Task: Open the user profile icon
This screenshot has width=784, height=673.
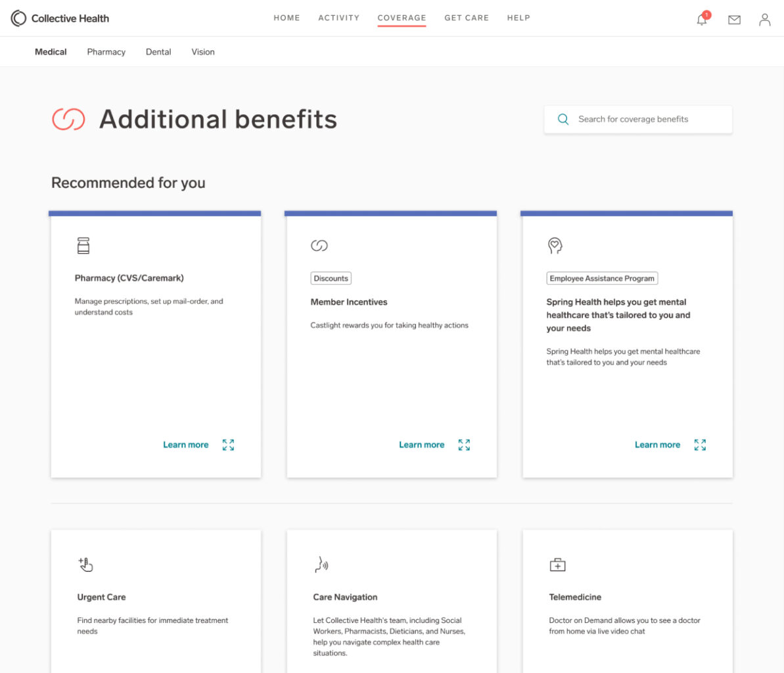Action: (764, 20)
